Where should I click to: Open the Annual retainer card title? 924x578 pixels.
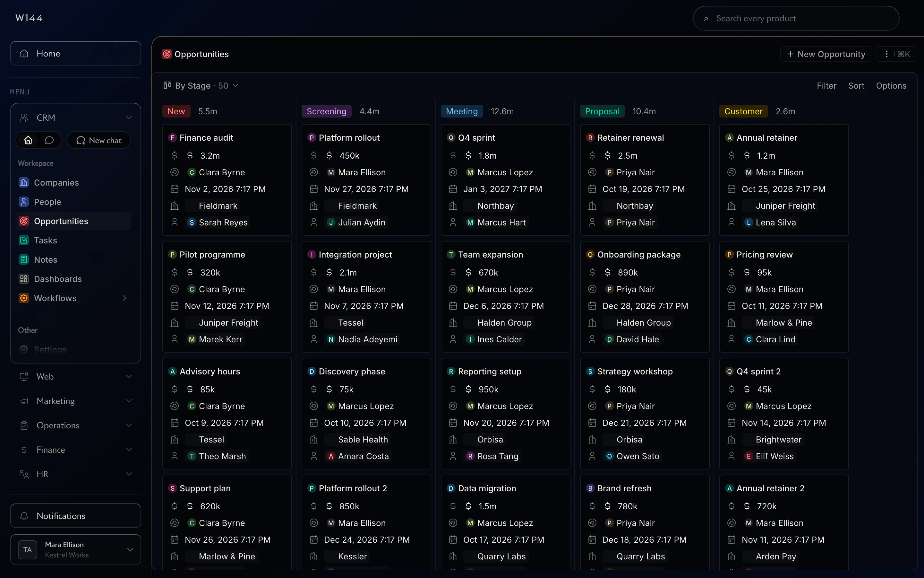767,138
